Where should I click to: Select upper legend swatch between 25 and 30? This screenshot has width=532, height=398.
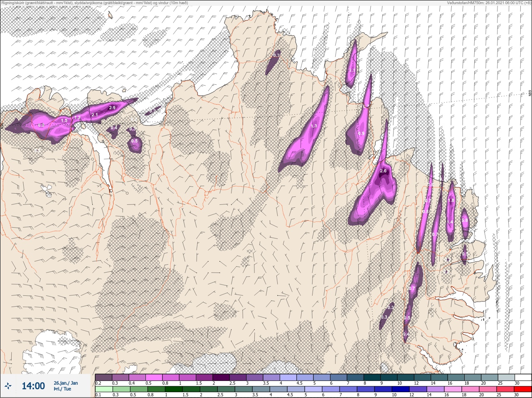[506, 377]
